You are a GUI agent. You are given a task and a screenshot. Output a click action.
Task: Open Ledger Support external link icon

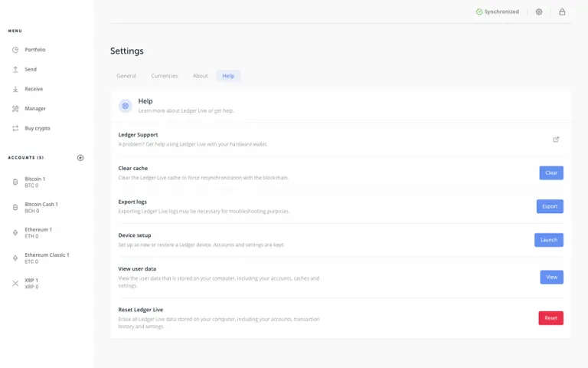[x=556, y=140]
